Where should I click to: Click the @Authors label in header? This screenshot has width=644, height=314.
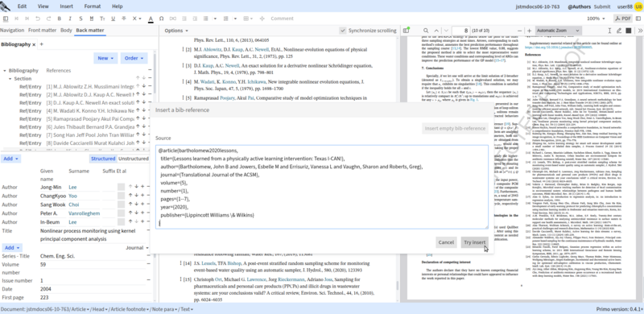579,6
